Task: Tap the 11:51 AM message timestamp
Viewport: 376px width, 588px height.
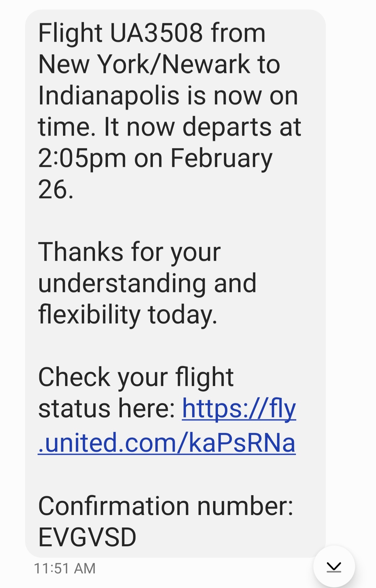Action: [x=65, y=569]
